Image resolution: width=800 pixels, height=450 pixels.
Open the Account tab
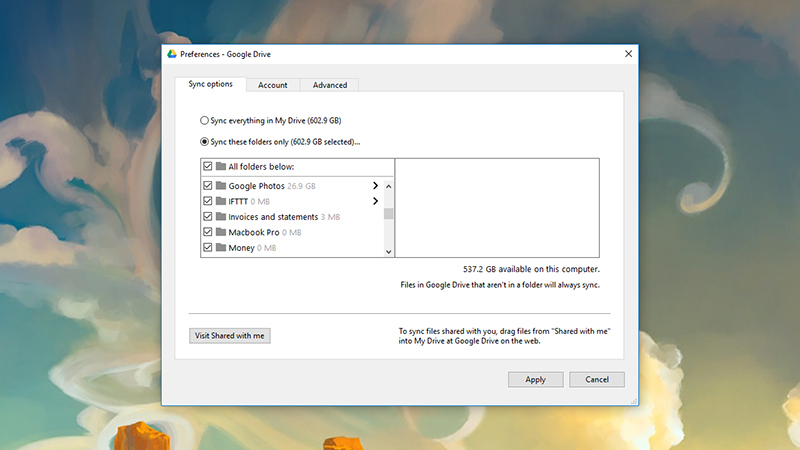(272, 85)
